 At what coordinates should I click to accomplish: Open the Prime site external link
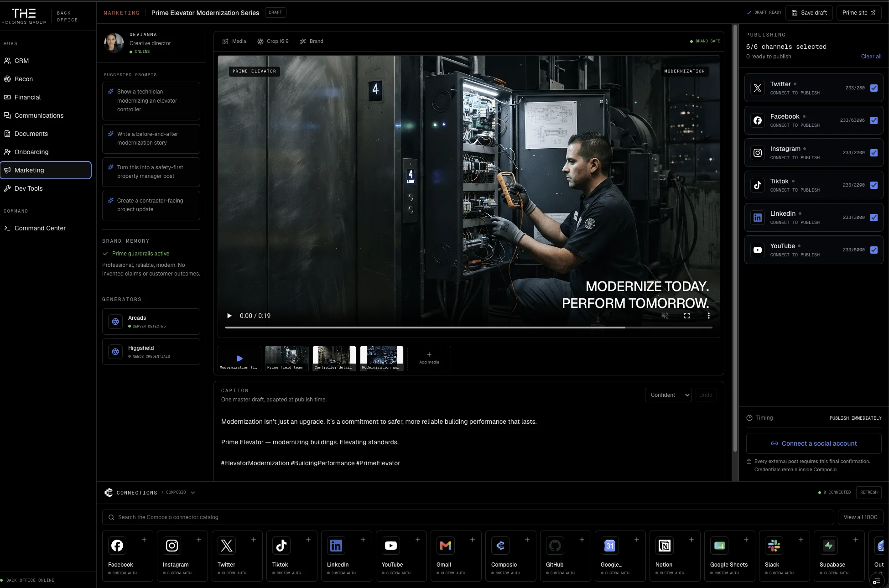tap(859, 13)
